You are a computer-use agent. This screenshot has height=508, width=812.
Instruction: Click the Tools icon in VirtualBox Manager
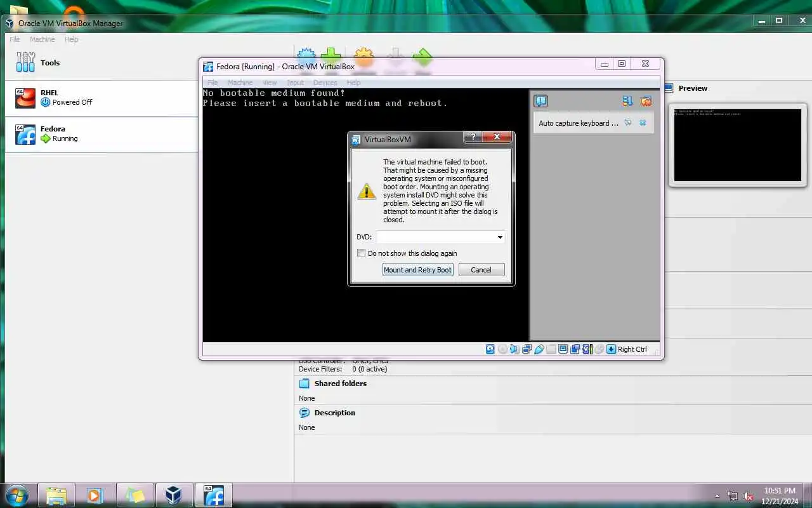[x=25, y=62]
